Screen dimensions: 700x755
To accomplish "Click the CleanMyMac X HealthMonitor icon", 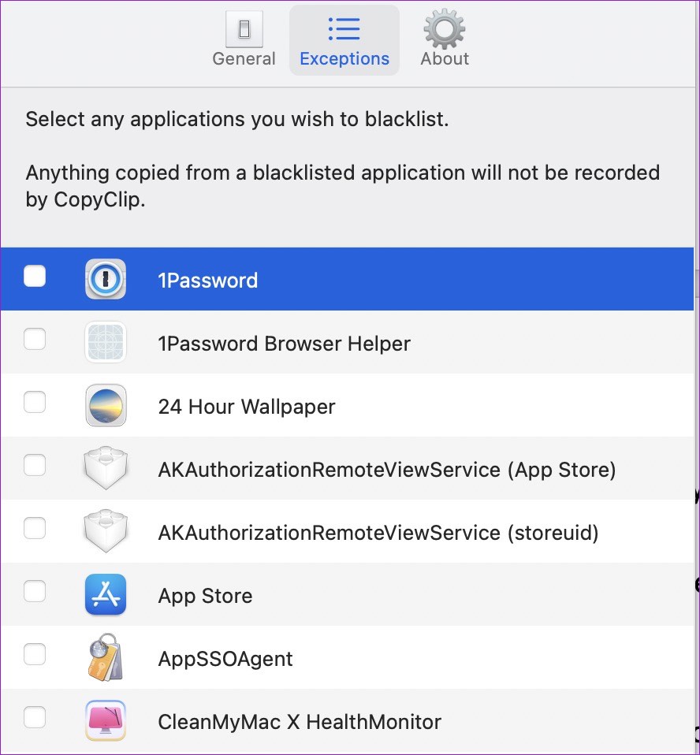I will 106,721.
